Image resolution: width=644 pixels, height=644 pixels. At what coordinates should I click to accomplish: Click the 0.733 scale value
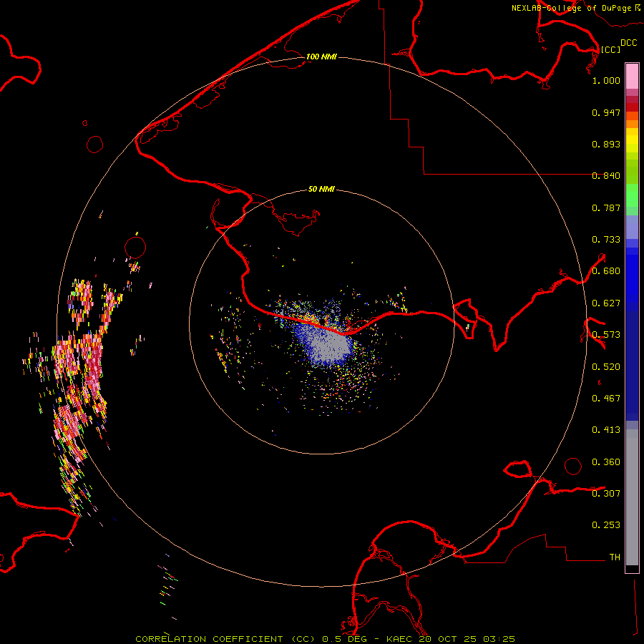point(606,240)
